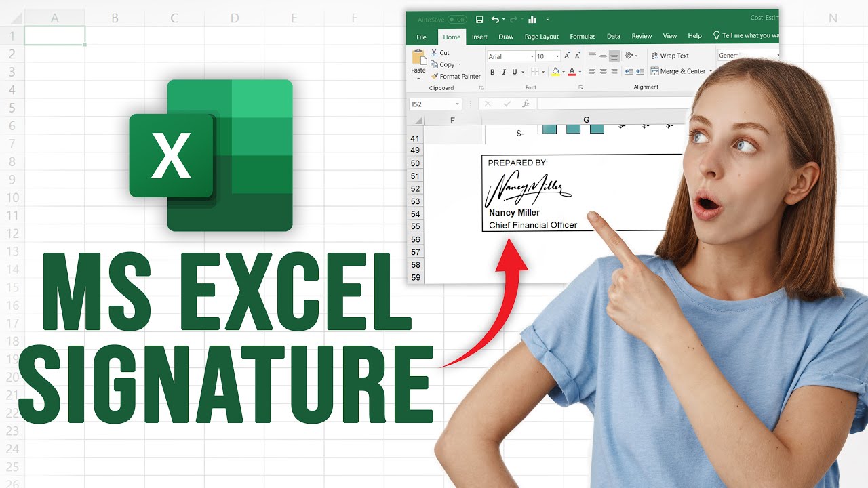The width and height of the screenshot is (868, 488).
Task: Expand the Clipboard group dialog launcher
Action: click(x=481, y=88)
